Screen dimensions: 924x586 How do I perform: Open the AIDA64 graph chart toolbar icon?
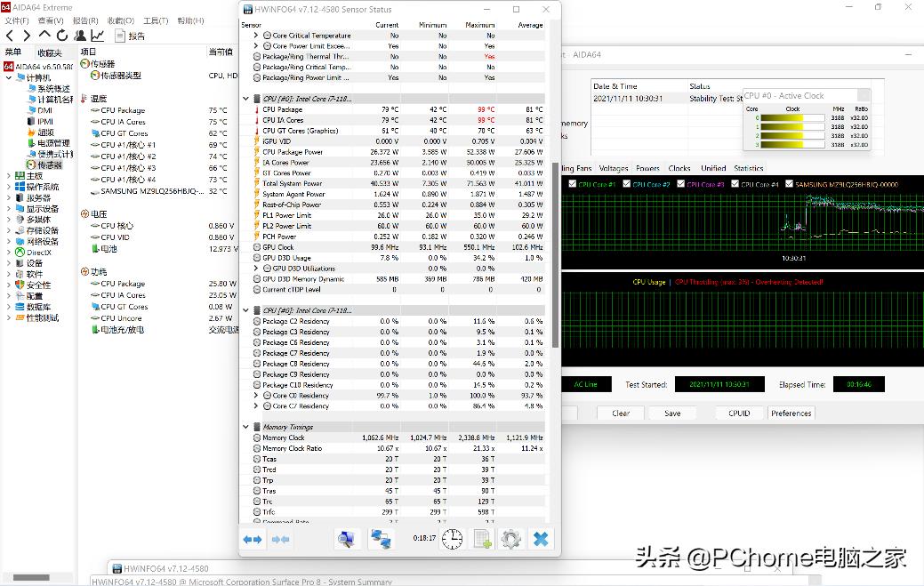pos(98,36)
